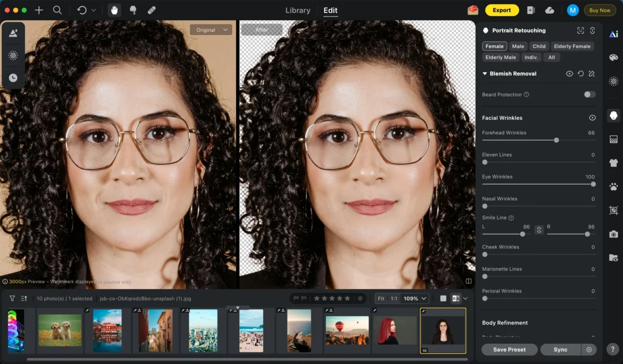Image resolution: width=623 pixels, height=364 pixels.
Task: Open the 109% zoom level dropdown
Action: 415,299
